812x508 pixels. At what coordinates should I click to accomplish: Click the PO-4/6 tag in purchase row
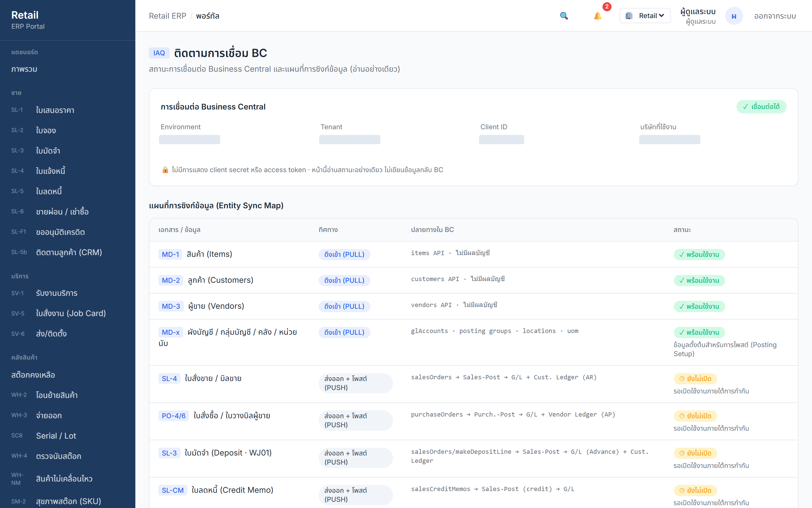173,416
